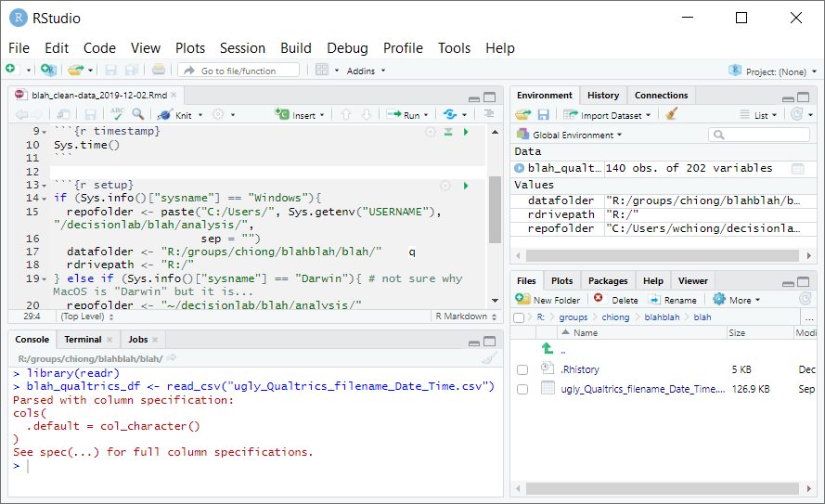
Task: Click the Create a project icon
Action: point(48,70)
